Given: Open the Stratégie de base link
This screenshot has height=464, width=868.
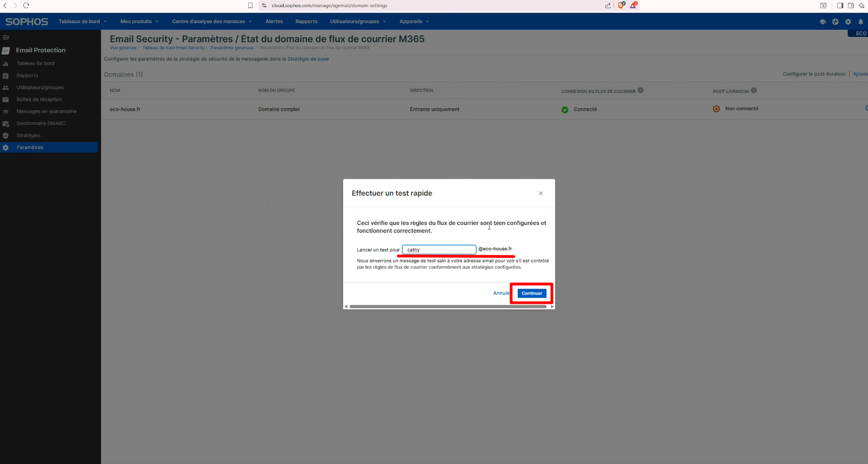Looking at the screenshot, I should click(x=308, y=59).
